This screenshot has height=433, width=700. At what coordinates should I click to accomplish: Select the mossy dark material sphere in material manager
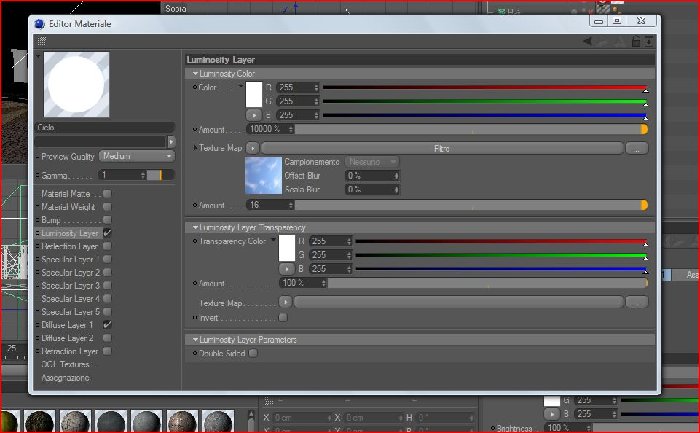[40, 421]
